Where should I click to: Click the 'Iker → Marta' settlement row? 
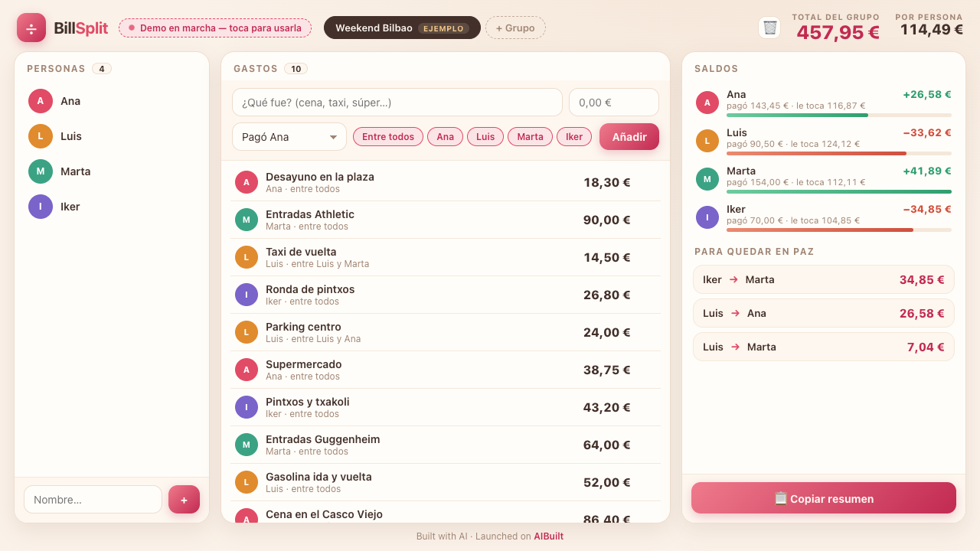(824, 279)
